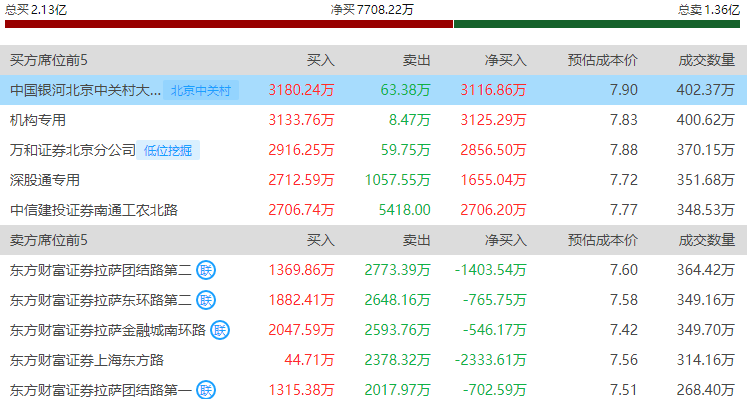Click 买入 column header in 买方席位前5
The image size is (747, 399).
321,60
